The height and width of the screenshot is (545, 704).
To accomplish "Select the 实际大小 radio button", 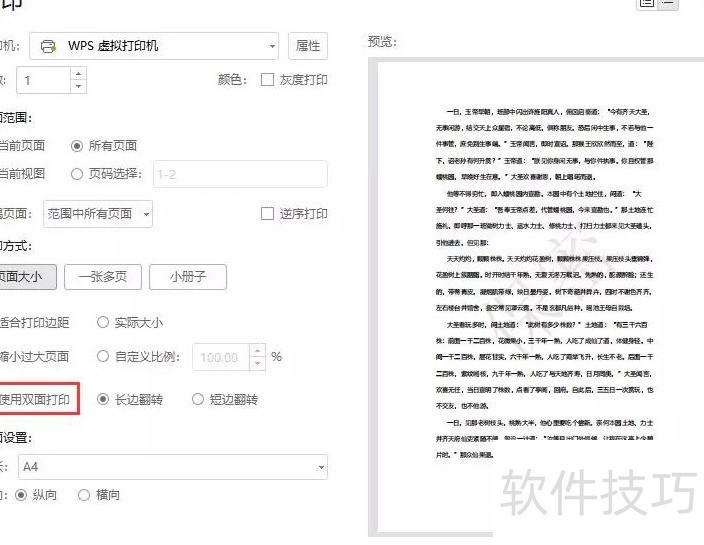I will 103,322.
